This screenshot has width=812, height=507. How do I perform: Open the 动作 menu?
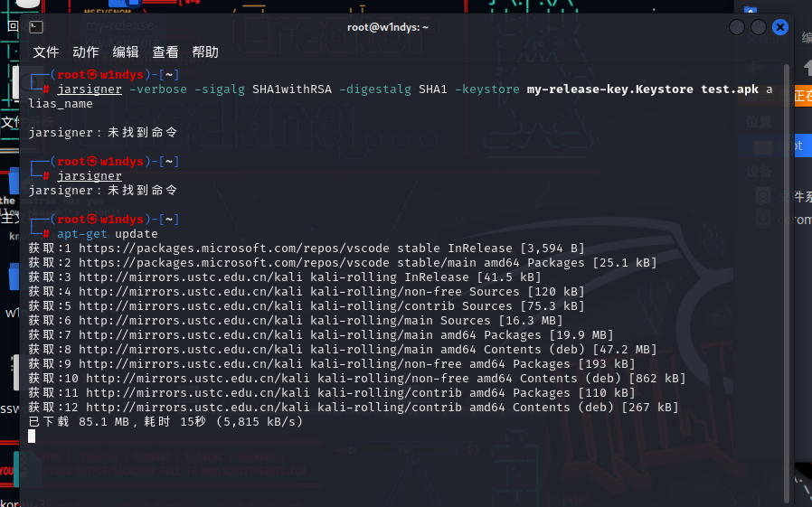pos(85,52)
